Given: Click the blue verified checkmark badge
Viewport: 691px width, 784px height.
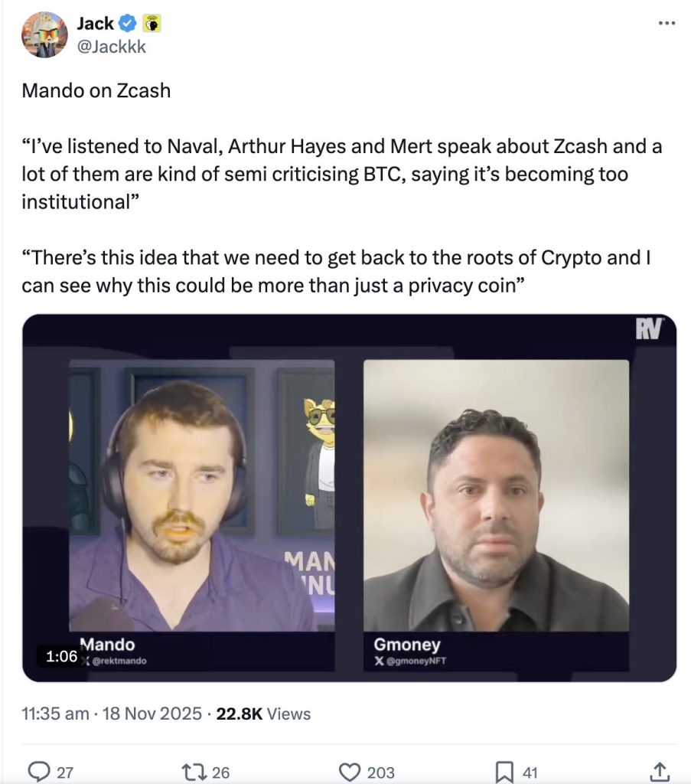Looking at the screenshot, I should click(x=129, y=24).
